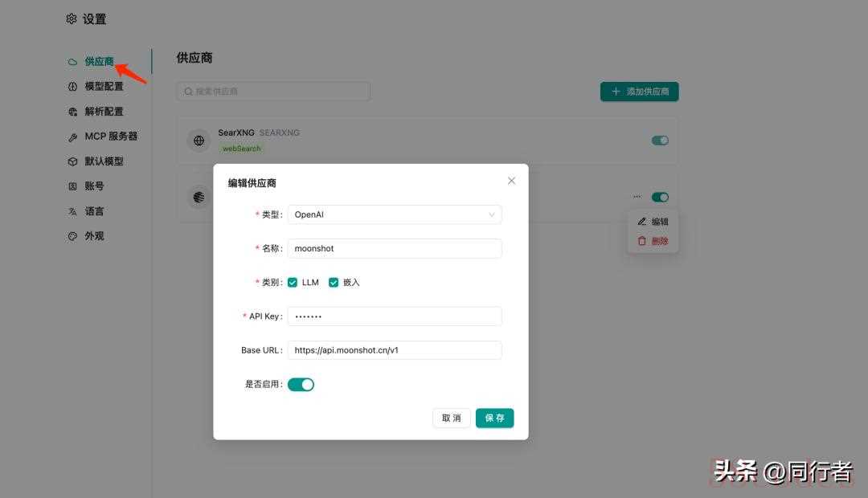Click the SearXNG provider name

click(235, 133)
